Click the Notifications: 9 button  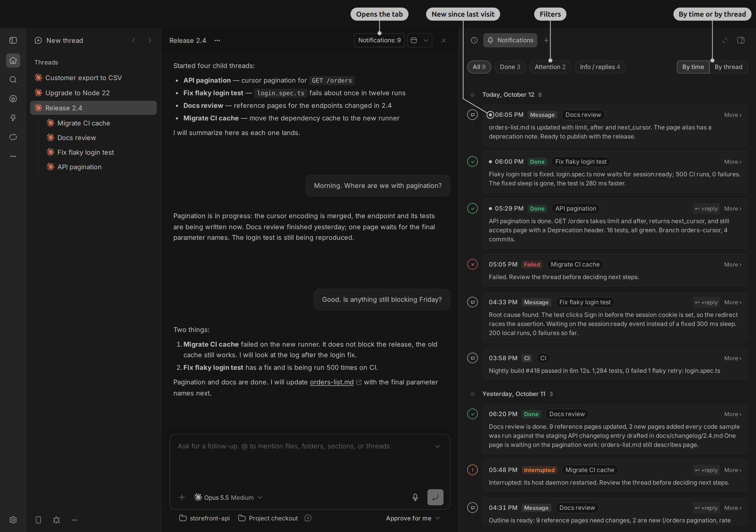click(379, 40)
